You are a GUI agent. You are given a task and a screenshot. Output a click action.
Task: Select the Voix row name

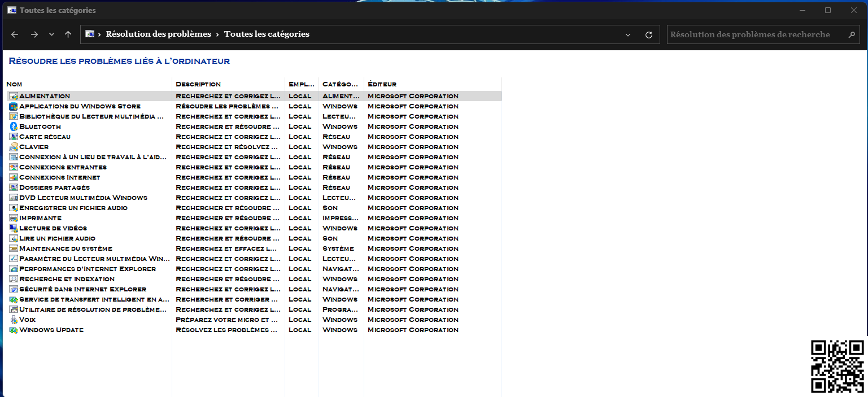coord(28,320)
